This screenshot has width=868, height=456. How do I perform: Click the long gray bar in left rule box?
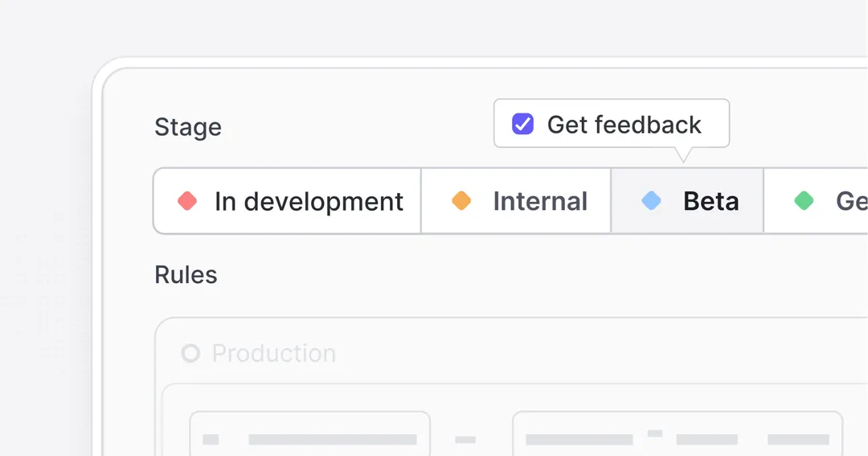(333, 439)
